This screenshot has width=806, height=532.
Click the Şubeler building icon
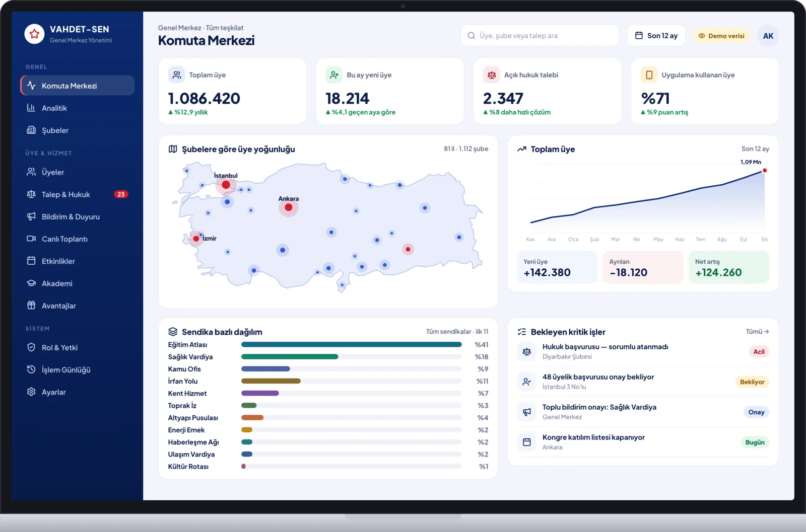[x=31, y=130]
